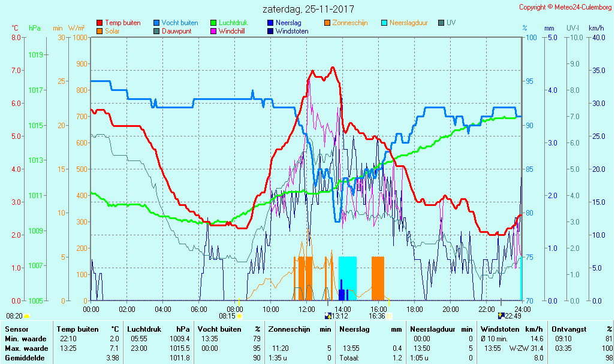
Task: Click the Gemiddelde row label
Action: (24, 358)
